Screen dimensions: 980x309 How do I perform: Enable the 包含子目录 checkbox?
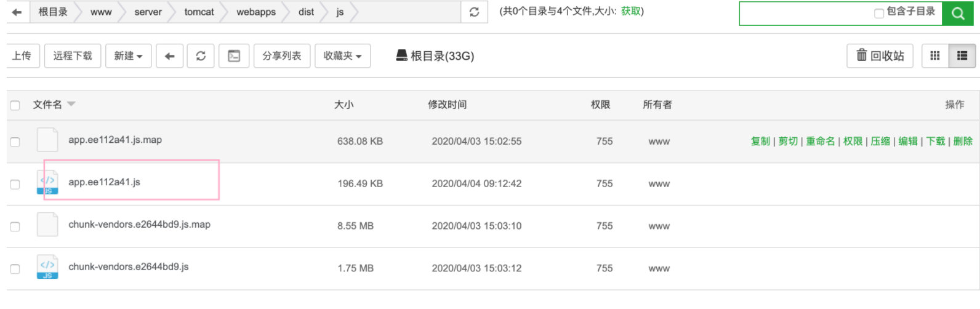879,13
